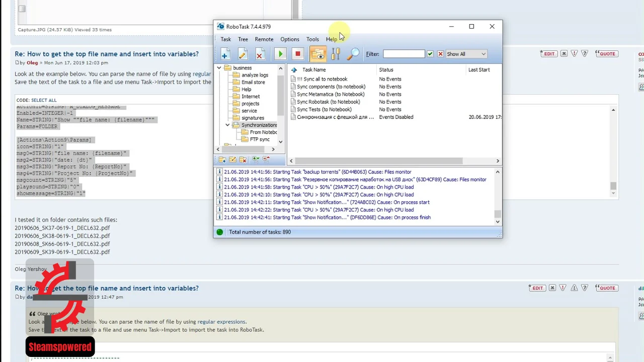Click info question icon on 12:03 pm post
The height and width of the screenshot is (362, 644).
coord(585,53)
